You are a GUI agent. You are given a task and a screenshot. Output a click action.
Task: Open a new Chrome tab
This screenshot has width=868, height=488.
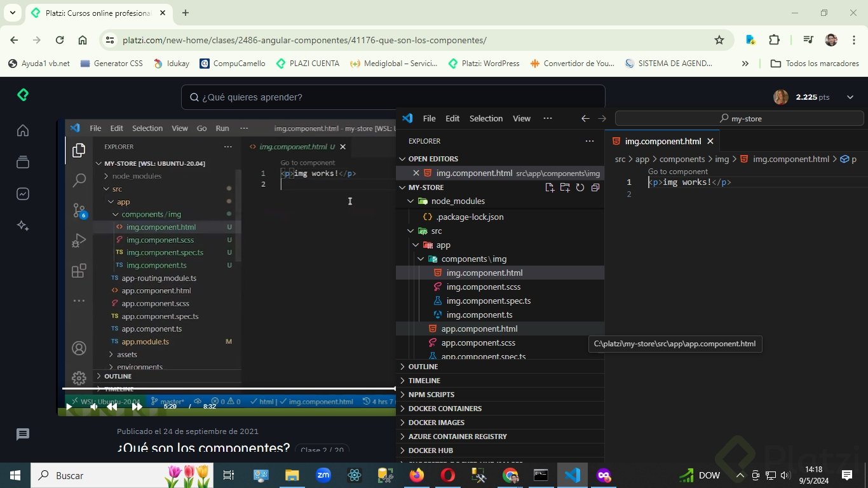186,13
